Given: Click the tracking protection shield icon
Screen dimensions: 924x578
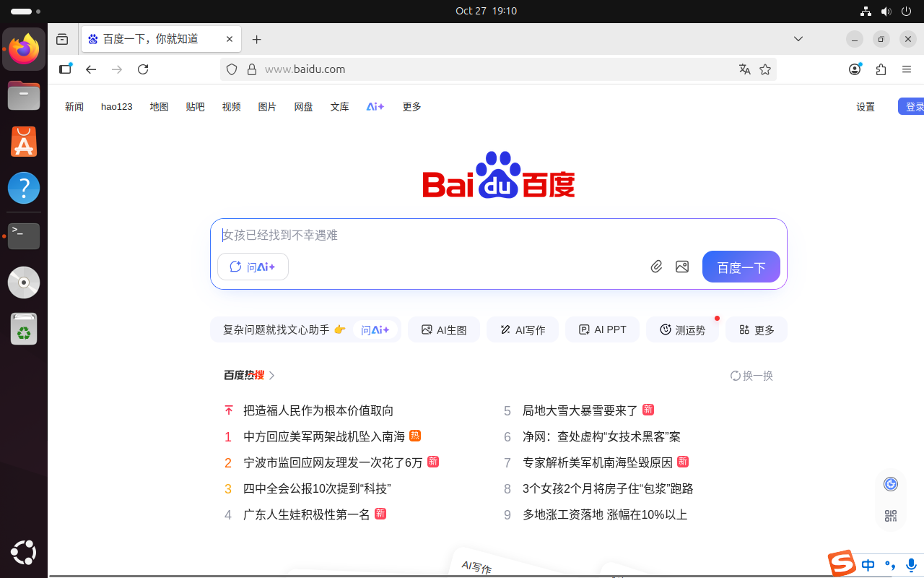Looking at the screenshot, I should (x=232, y=69).
